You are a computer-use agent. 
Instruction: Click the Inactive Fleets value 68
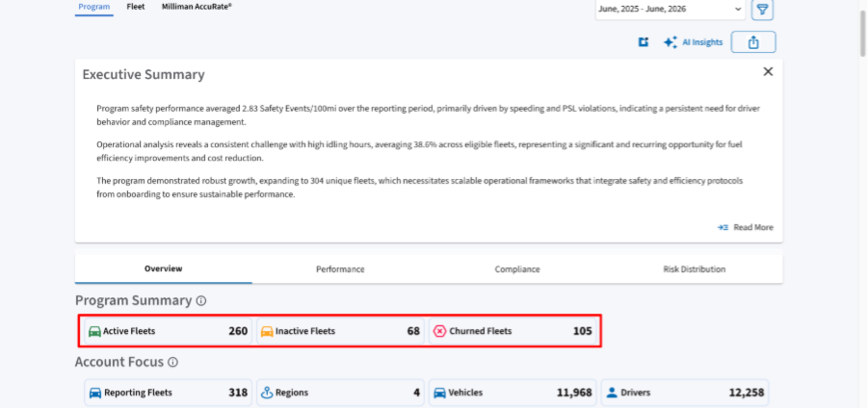pyautogui.click(x=413, y=331)
